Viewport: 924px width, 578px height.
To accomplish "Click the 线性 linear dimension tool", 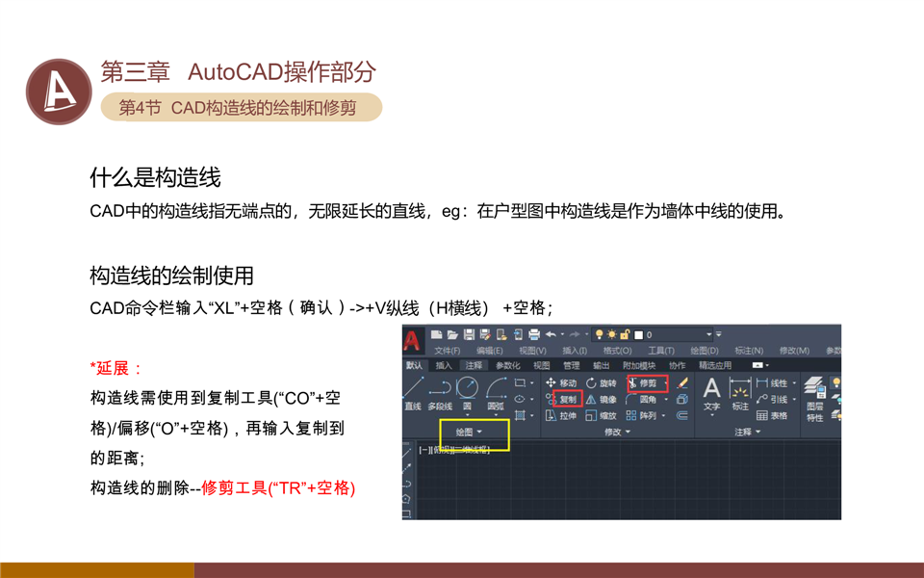I will (x=772, y=382).
